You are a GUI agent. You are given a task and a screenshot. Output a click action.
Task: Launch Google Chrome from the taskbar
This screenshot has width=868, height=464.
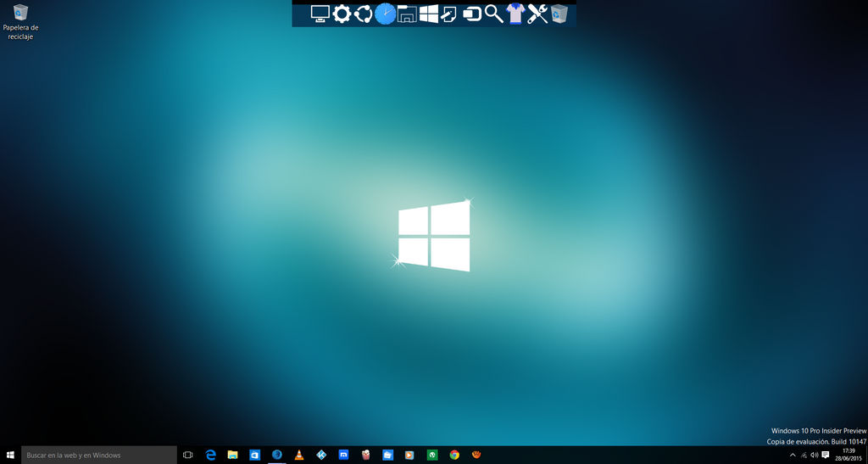coord(454,456)
